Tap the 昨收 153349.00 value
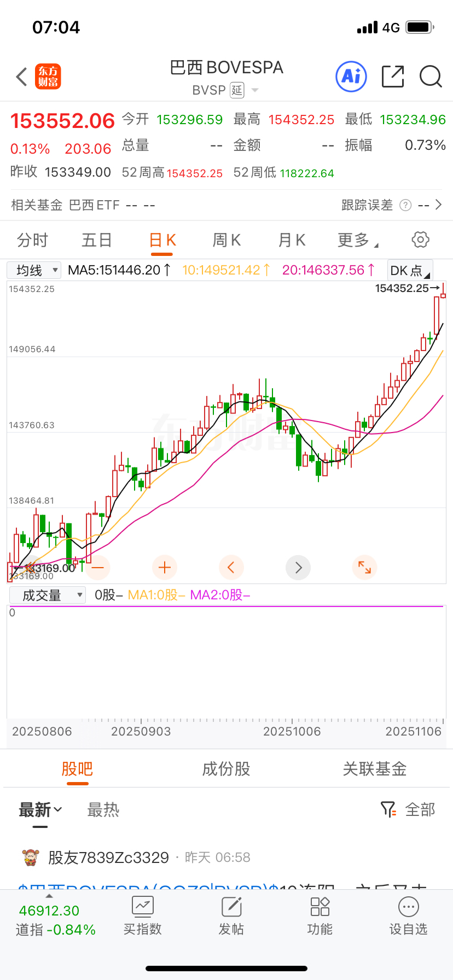The width and height of the screenshot is (453, 980). point(78,172)
